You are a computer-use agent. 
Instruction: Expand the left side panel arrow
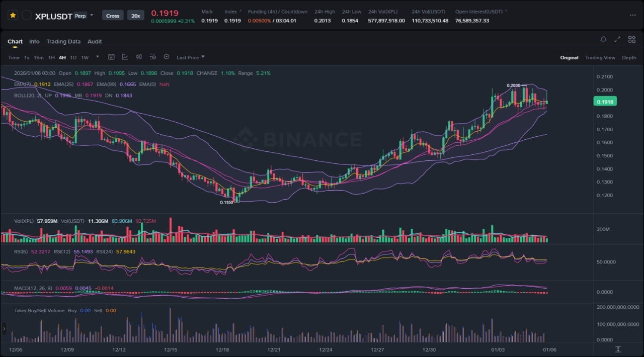coord(5,329)
